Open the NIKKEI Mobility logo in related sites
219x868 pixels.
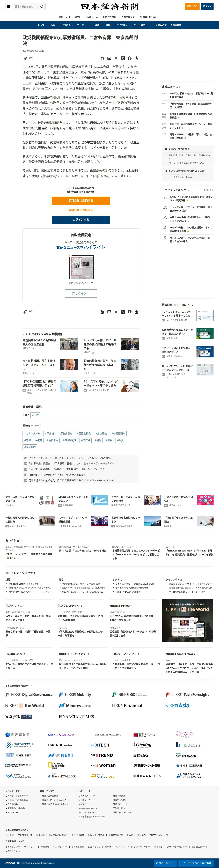[x=75, y=694]
